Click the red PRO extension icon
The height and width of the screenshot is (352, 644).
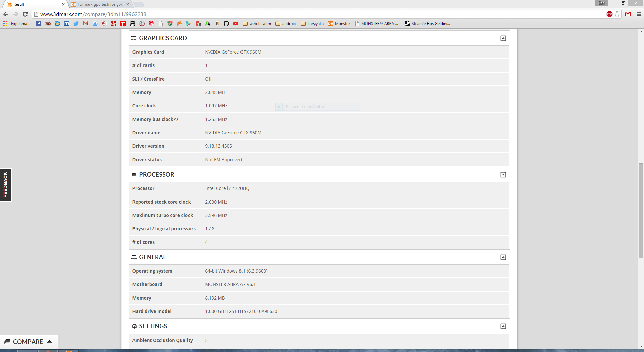coord(609,14)
